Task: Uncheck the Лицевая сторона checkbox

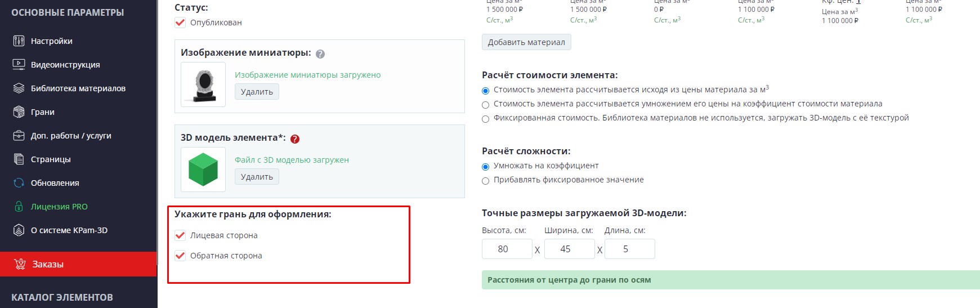Action: [180, 235]
